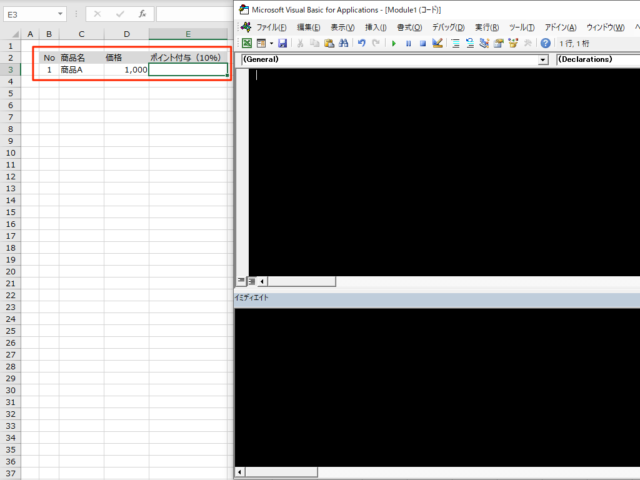Switch to Procedure View toggle
The width and height of the screenshot is (640, 480).
(241, 282)
